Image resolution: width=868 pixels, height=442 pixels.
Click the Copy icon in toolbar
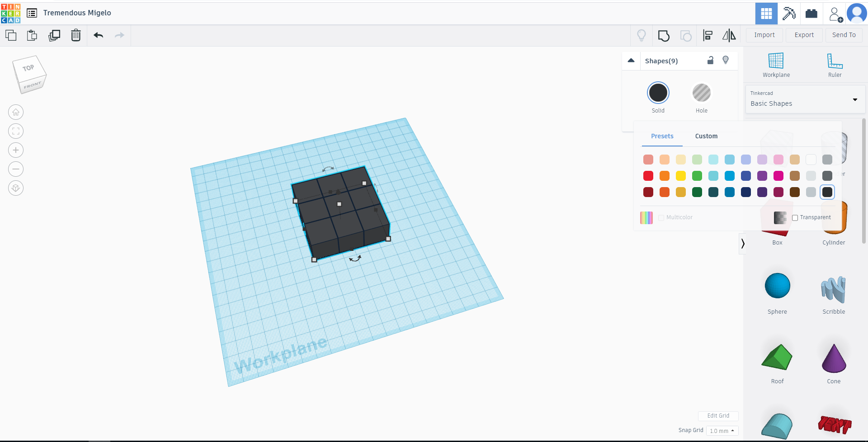(x=11, y=35)
